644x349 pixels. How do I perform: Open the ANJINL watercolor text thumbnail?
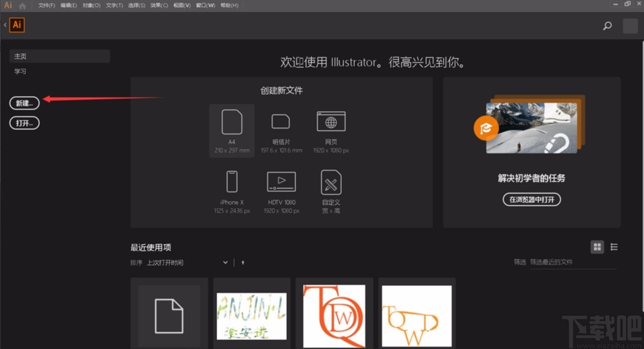pyautogui.click(x=252, y=316)
